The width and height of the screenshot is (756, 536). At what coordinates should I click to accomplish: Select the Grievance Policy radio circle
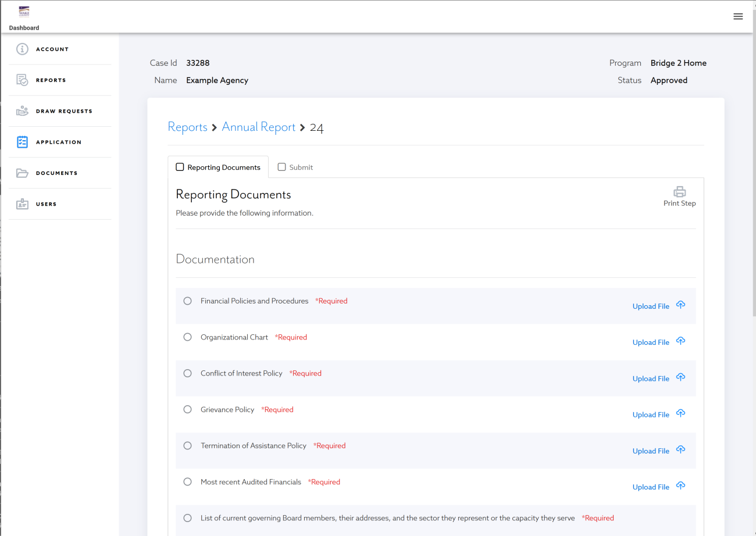(187, 409)
